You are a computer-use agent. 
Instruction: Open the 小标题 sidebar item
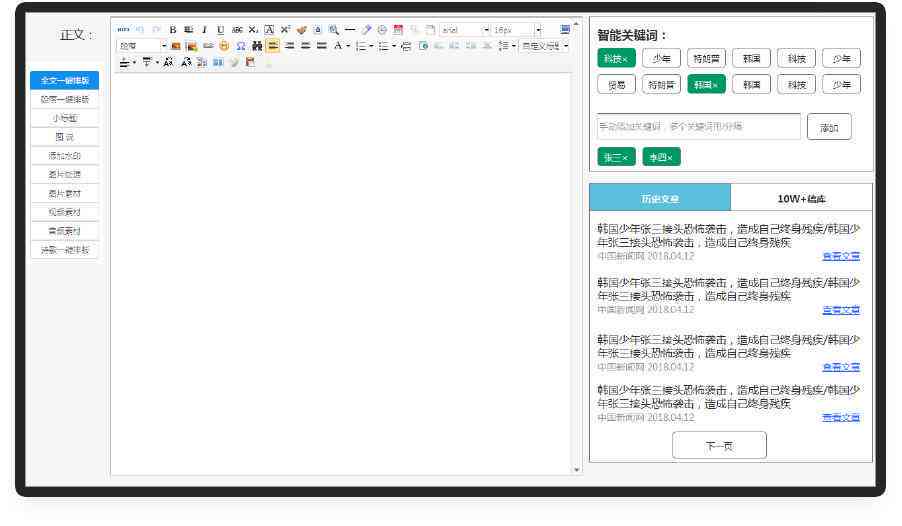pyautogui.click(x=64, y=118)
